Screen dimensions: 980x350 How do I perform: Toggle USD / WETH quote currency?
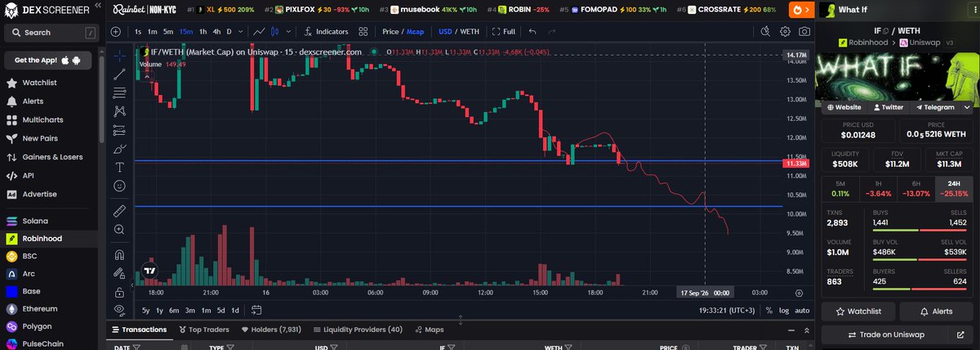(x=457, y=32)
